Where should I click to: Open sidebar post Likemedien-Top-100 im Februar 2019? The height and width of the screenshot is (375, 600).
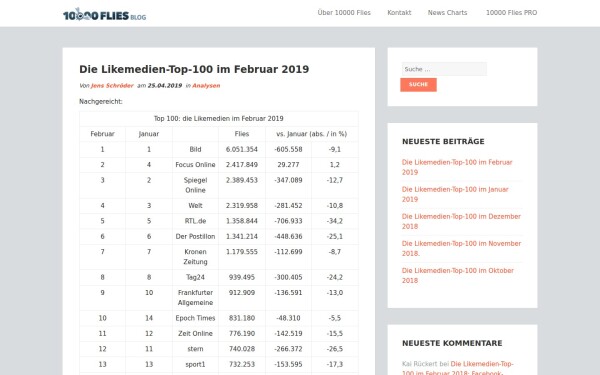click(x=457, y=167)
